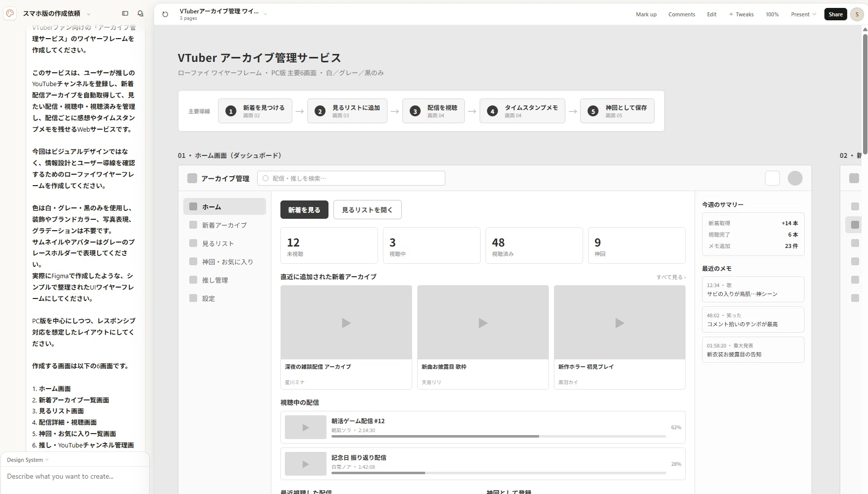The width and height of the screenshot is (868, 494).
Task: Click play icon on 新作ホラー 初見プレイ thumbnail
Action: [x=620, y=323]
